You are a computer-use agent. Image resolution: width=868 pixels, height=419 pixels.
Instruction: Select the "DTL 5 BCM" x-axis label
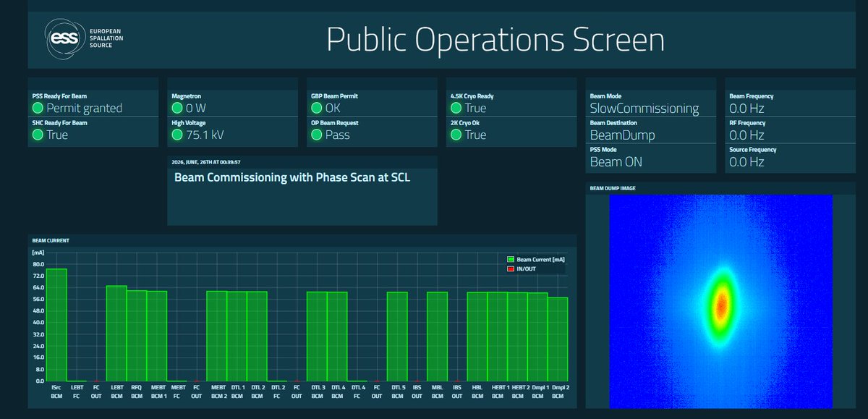pos(397,391)
